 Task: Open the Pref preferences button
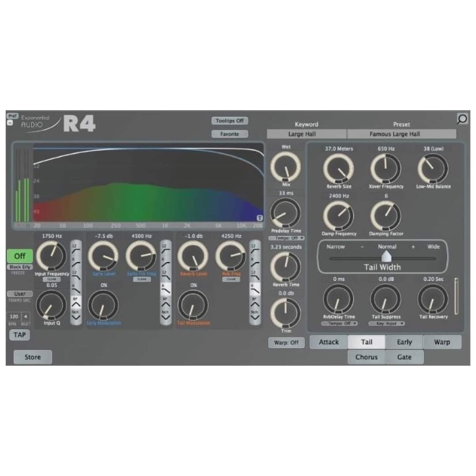coord(12,116)
